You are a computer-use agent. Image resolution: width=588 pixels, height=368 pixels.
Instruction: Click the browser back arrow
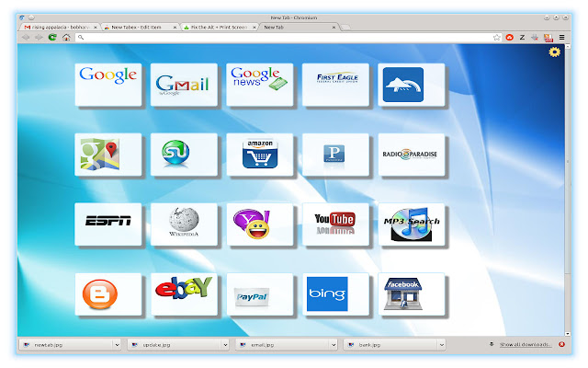point(26,37)
